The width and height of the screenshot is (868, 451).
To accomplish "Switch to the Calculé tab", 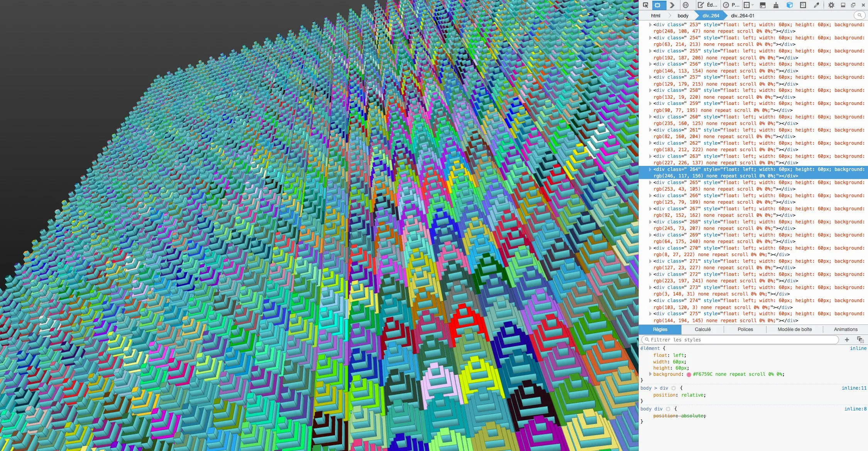I will coord(702,329).
